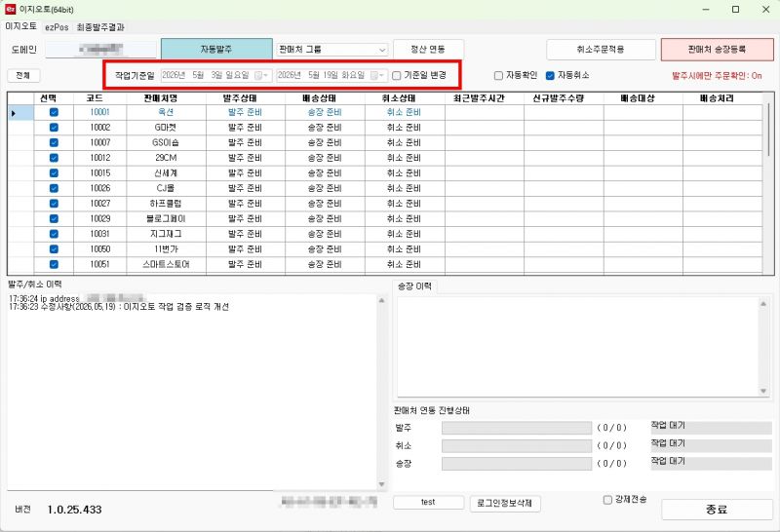
Task: Uncheck the 신세계 row checkbox
Action: pyautogui.click(x=54, y=173)
